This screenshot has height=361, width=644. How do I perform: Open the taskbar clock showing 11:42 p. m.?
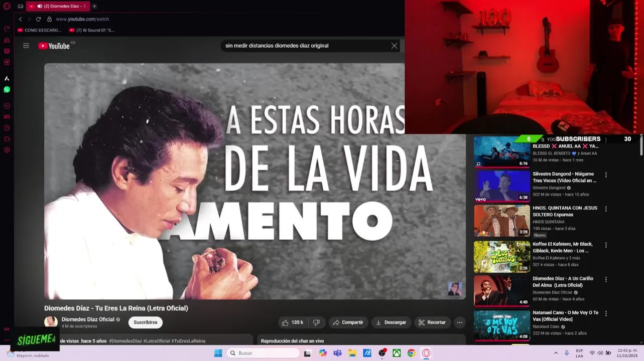tap(627, 353)
